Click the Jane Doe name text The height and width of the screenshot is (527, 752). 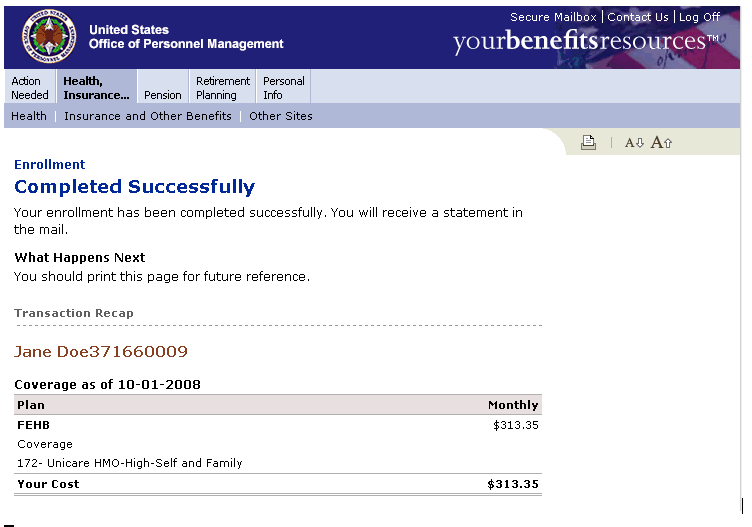101,352
